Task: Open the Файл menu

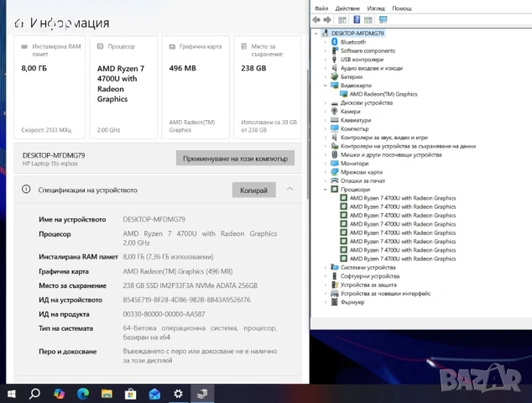Action: (321, 8)
